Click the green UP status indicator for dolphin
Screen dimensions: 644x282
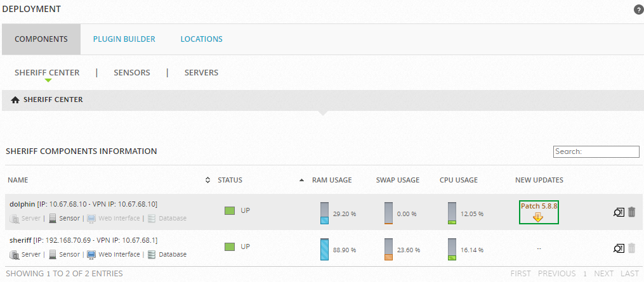click(230, 210)
